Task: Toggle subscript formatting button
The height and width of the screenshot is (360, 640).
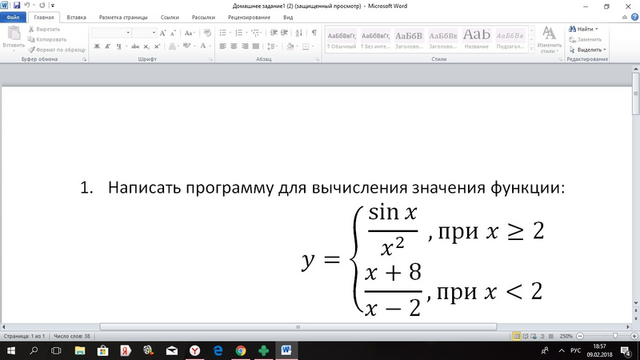Action: pyautogui.click(x=147, y=46)
